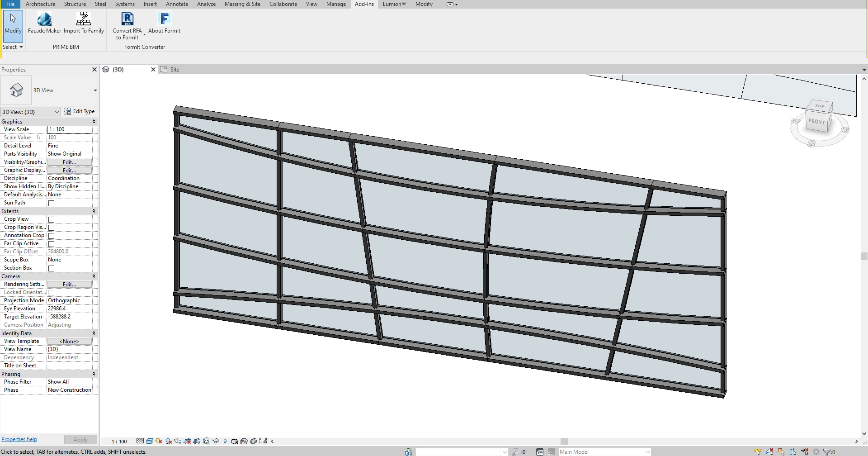Viewport: 868px width, 456px height.
Task: Click the Design Options icon in status bar
Action: [x=539, y=451]
